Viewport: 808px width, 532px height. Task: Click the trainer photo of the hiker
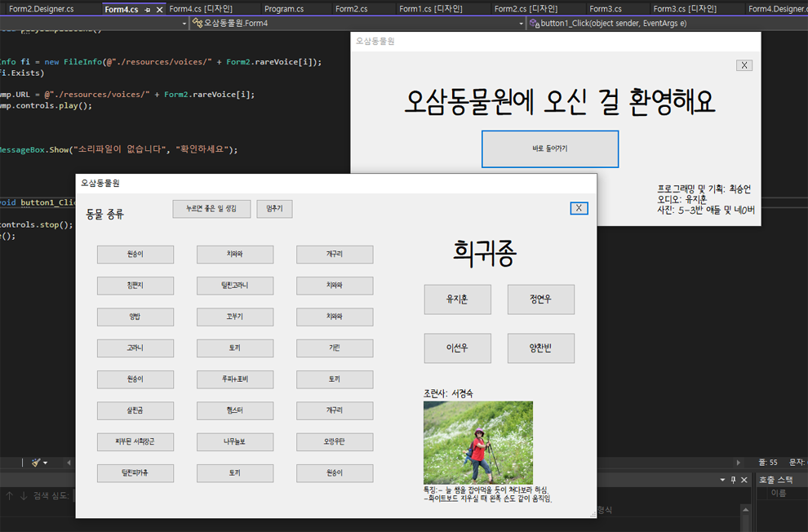(477, 441)
